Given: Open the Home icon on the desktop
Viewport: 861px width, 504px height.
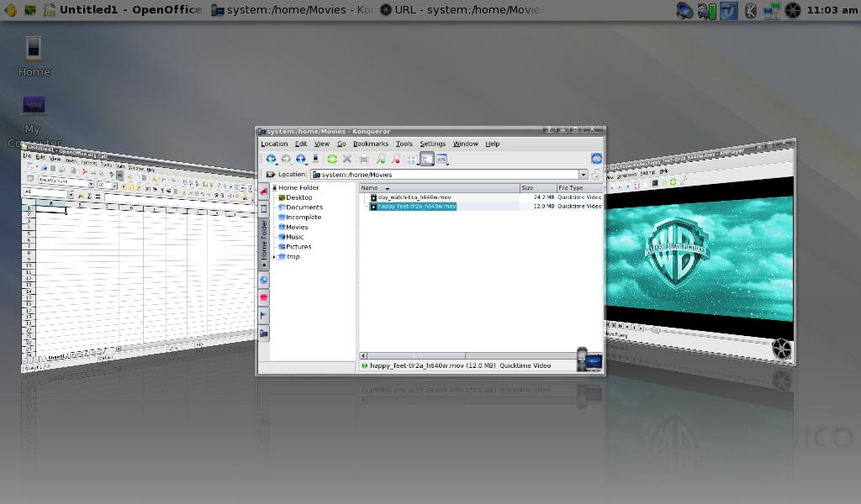Looking at the screenshot, I should click(34, 55).
